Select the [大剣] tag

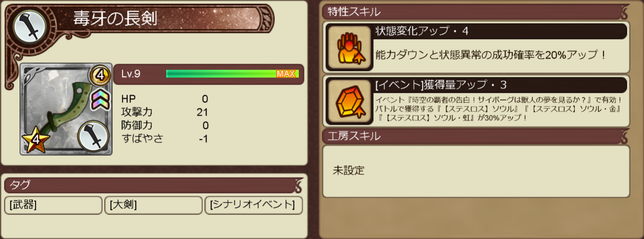point(153,205)
